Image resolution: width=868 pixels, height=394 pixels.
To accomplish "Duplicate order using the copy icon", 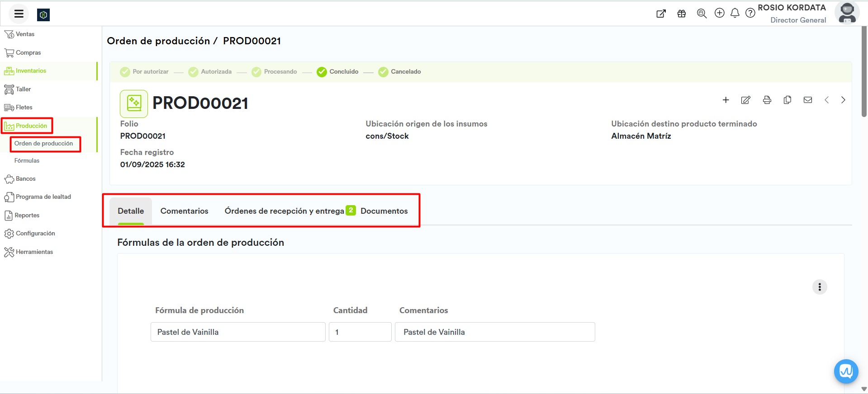I will tap(787, 100).
